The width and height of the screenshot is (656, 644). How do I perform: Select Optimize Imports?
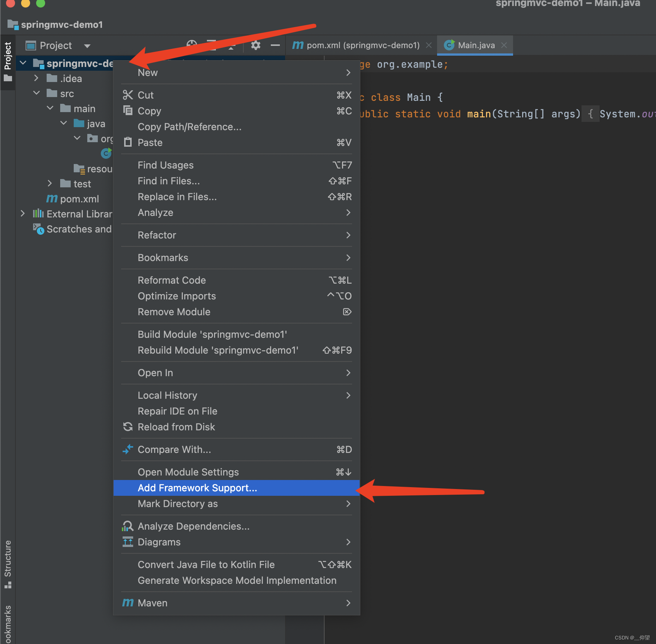pos(237,296)
